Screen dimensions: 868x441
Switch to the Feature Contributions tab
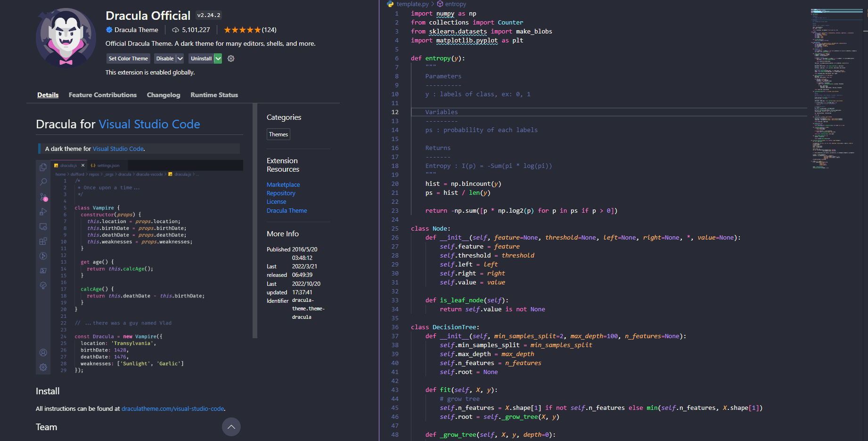click(103, 95)
